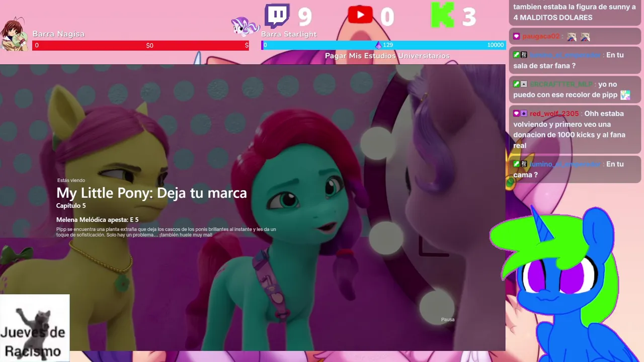
Task: Click the Twitch viewer count '9'
Action: click(305, 17)
